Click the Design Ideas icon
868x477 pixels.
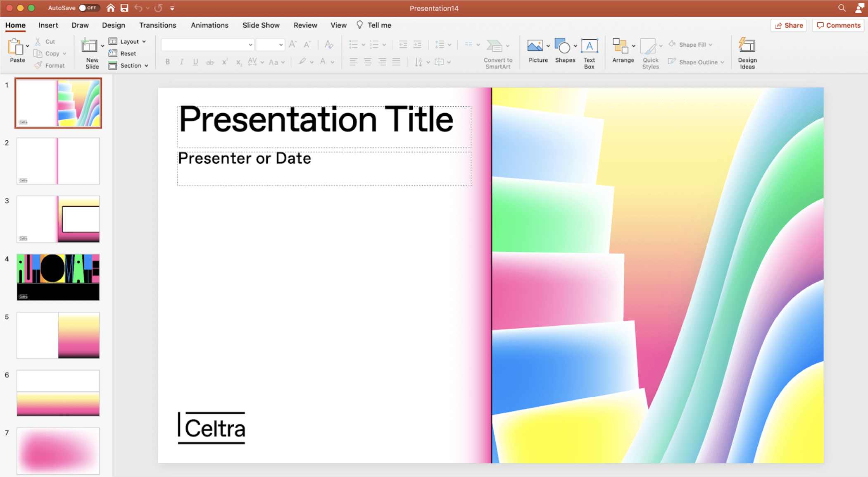point(747,46)
